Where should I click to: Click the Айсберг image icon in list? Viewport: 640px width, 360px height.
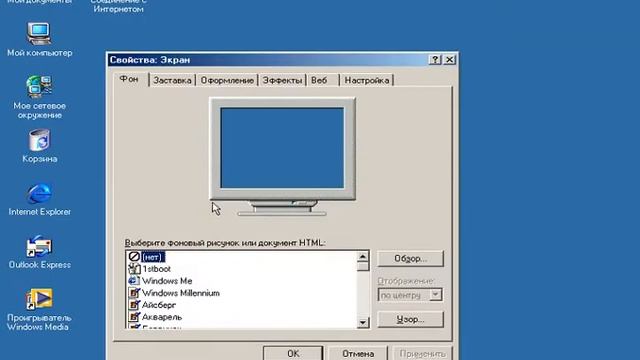click(x=134, y=304)
